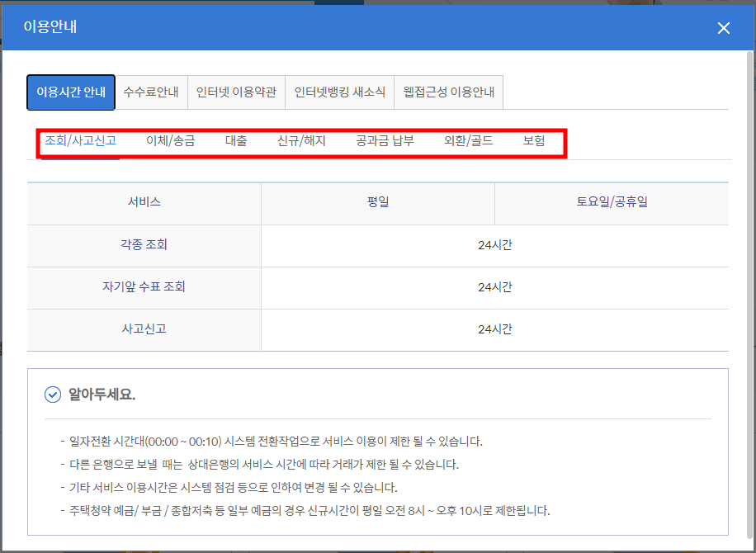Open the 대출 service hours section
Screen dimensions: 756x553
pos(238,140)
